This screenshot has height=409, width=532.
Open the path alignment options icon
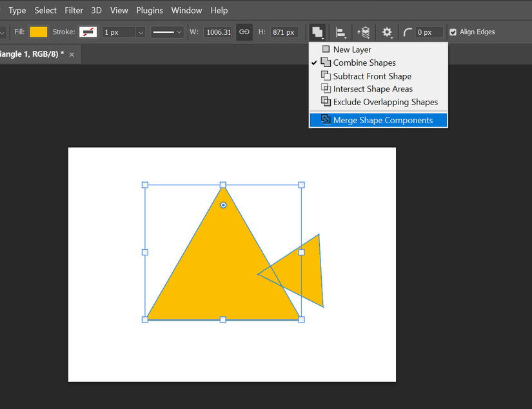click(x=340, y=32)
